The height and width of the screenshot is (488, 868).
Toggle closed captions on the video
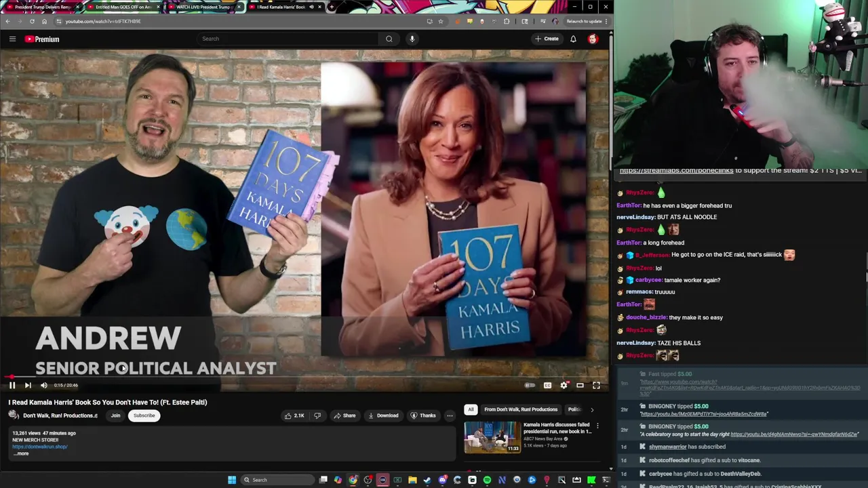tap(547, 385)
